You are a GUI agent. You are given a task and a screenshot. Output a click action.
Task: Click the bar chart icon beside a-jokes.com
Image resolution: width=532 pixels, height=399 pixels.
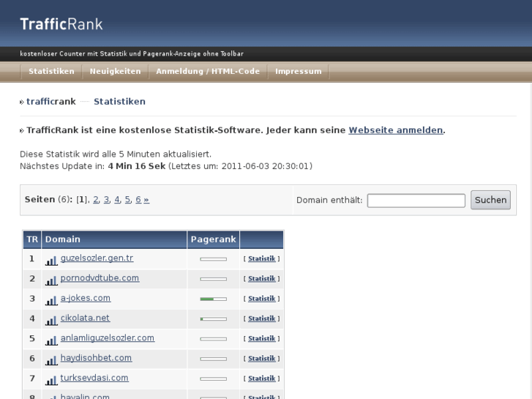coord(51,301)
